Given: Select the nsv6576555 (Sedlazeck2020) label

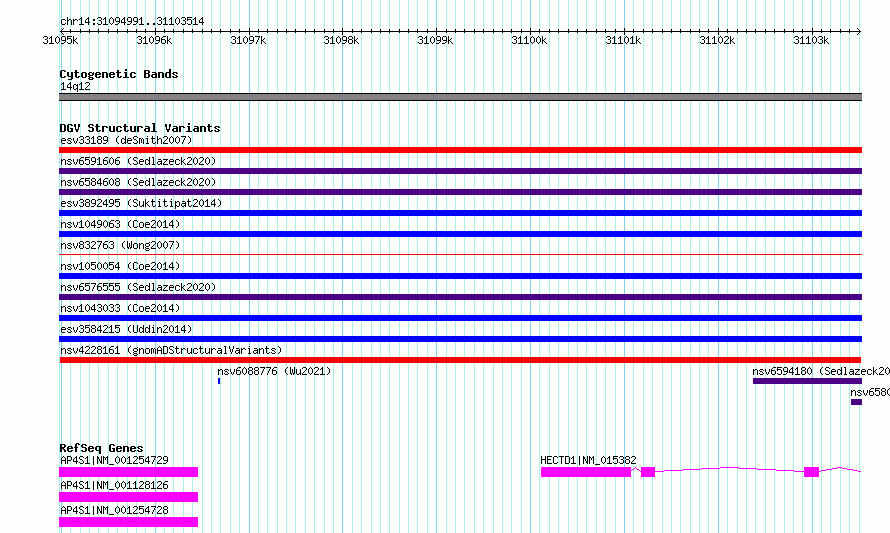Looking at the screenshot, I should pos(138,287).
